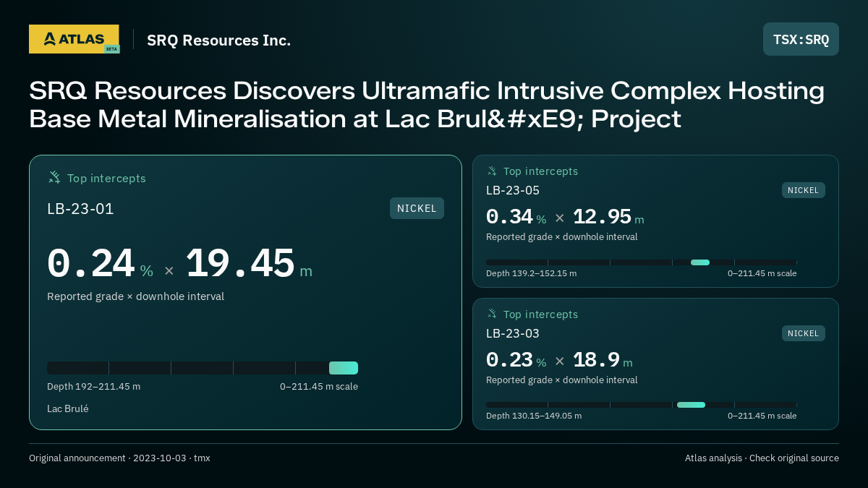The image size is (868, 488).
Task: Click the 0.23 grade value
Action: [509, 360]
